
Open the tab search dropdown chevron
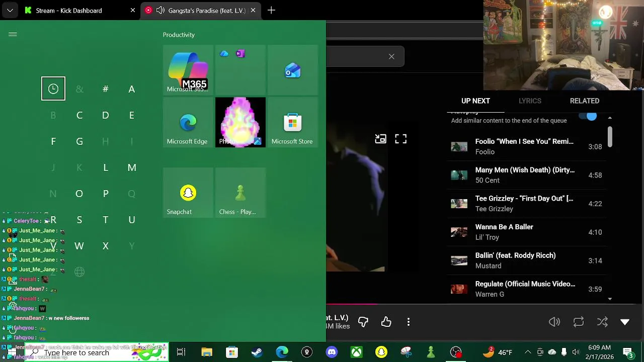coord(10,10)
